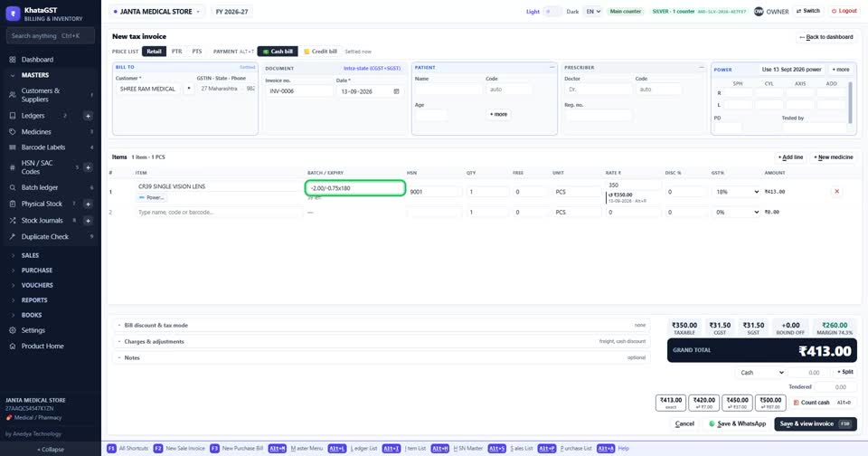Select Cash bill payment mode

[x=278, y=52]
